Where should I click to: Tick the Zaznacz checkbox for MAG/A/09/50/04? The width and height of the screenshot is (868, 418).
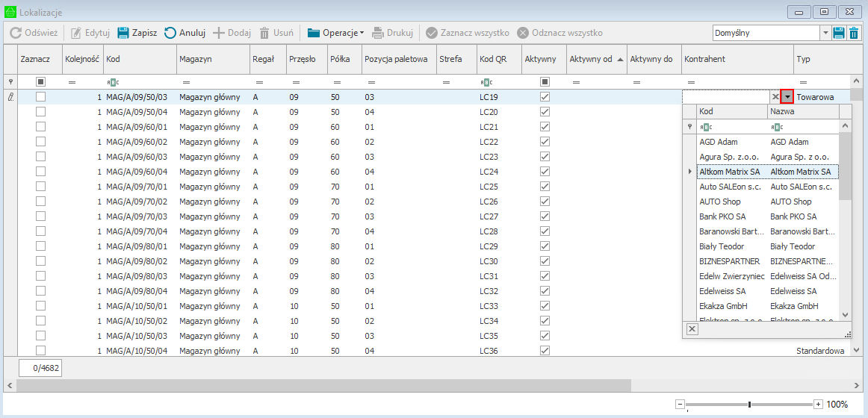41,112
